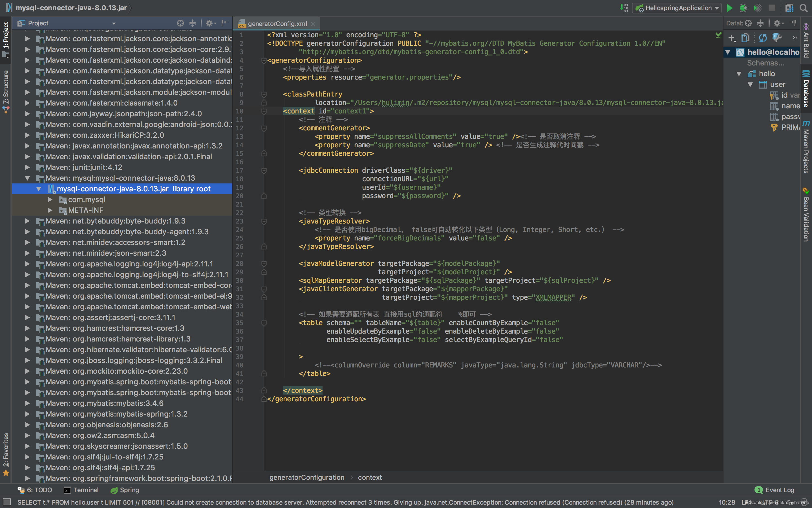
Task: Open the Terminal tool window
Action: coord(81,490)
